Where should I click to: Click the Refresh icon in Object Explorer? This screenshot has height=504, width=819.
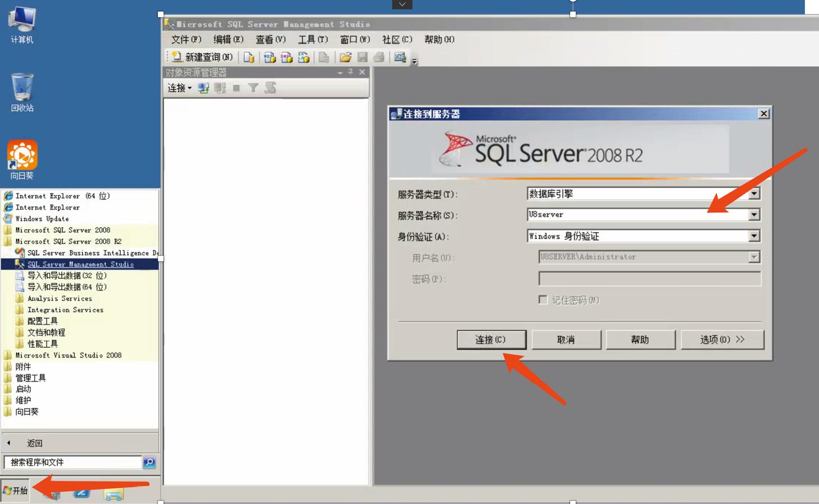(270, 88)
